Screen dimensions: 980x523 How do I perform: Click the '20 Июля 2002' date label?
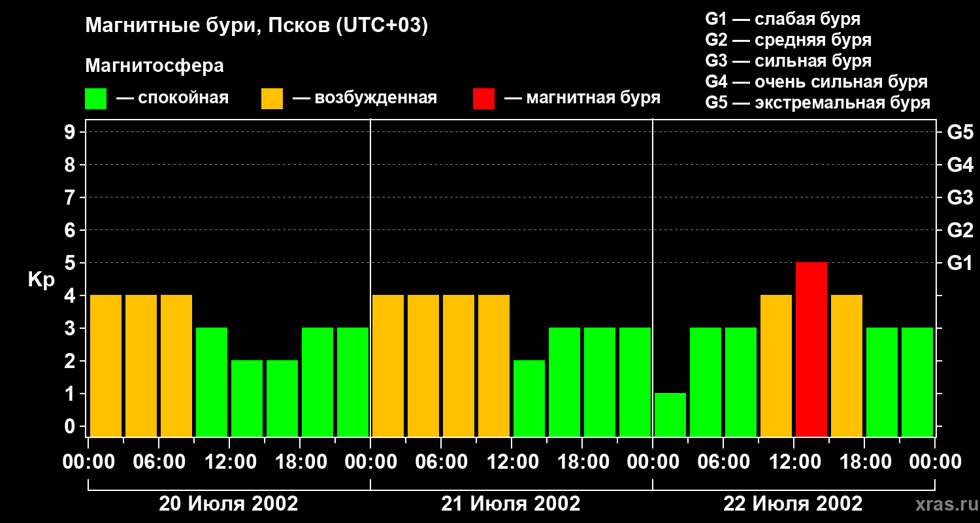(x=229, y=504)
